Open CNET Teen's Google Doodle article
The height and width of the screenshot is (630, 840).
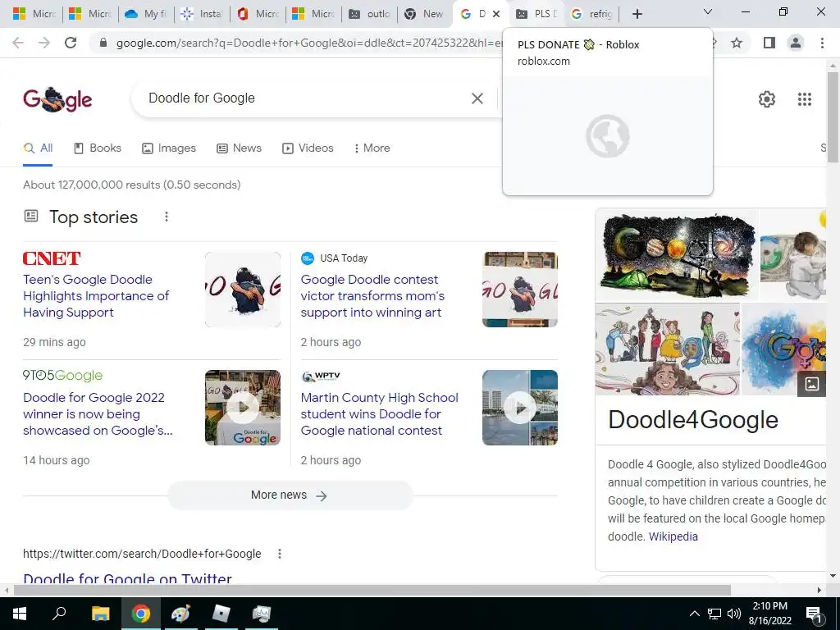pyautogui.click(x=96, y=295)
